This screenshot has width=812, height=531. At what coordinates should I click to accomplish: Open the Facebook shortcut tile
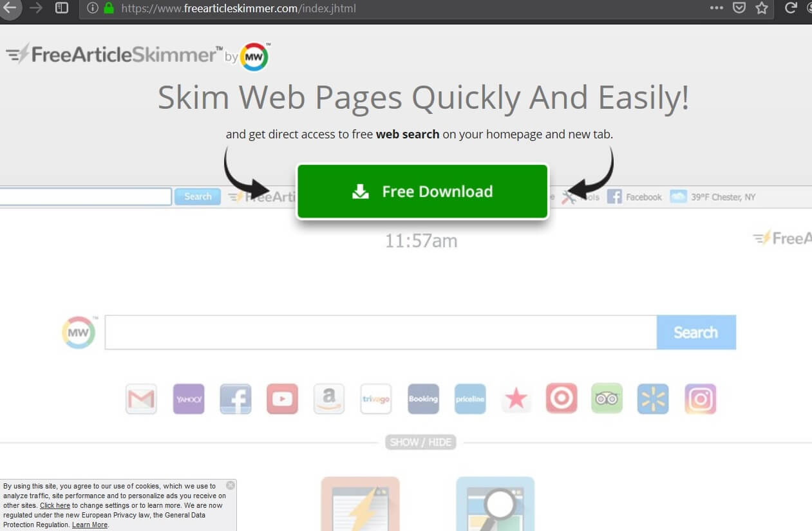(235, 399)
